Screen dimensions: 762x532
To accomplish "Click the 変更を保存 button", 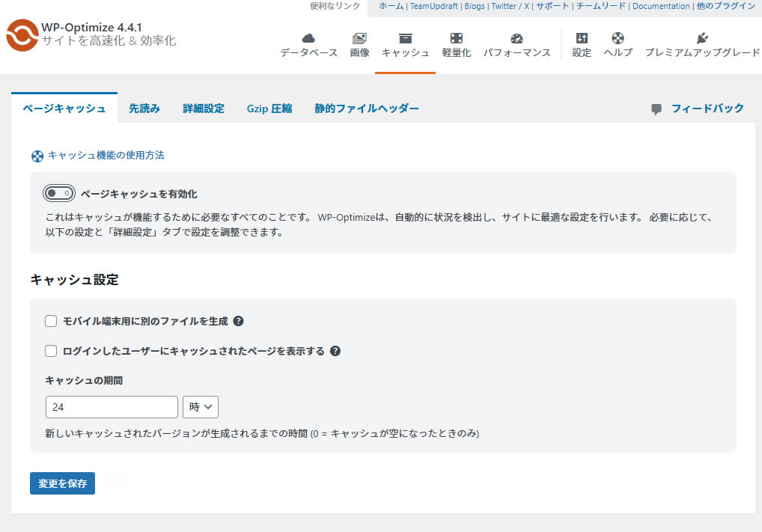I will click(62, 483).
